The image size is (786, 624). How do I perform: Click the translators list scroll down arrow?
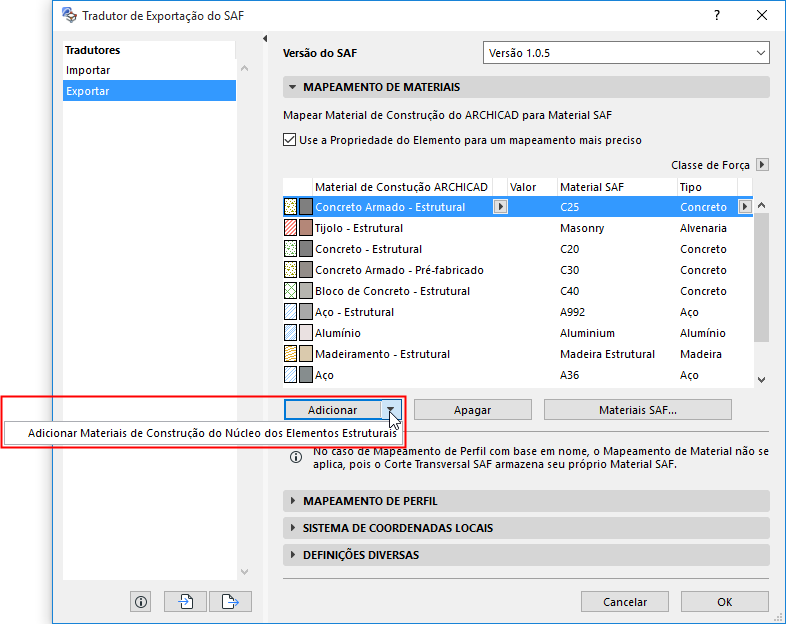pyautogui.click(x=245, y=572)
